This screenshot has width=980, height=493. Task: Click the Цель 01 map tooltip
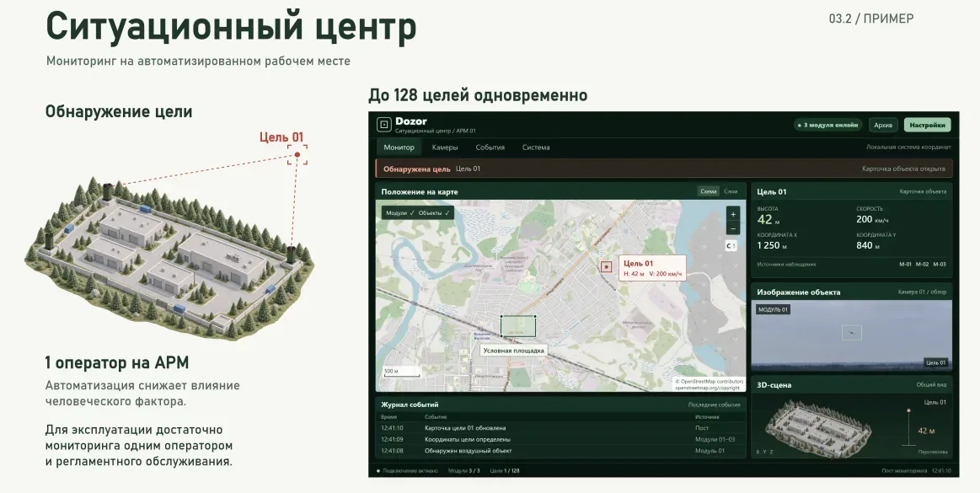click(x=652, y=268)
